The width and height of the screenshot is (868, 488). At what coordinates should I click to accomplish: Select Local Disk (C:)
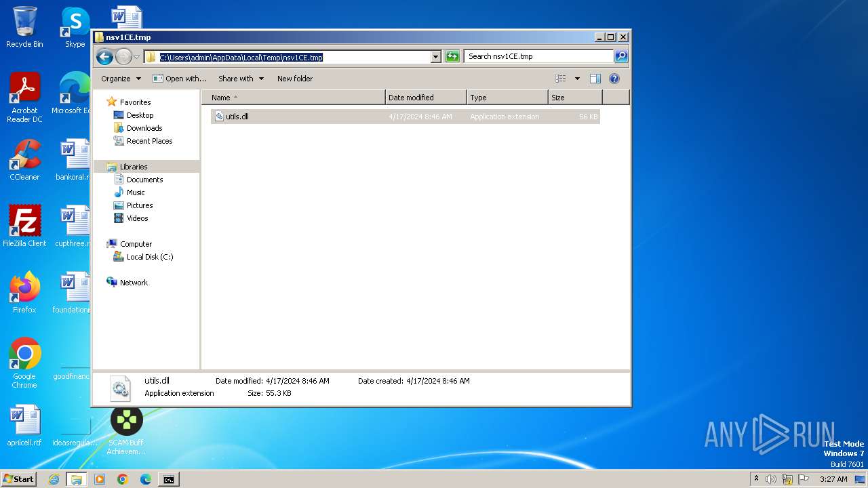150,257
